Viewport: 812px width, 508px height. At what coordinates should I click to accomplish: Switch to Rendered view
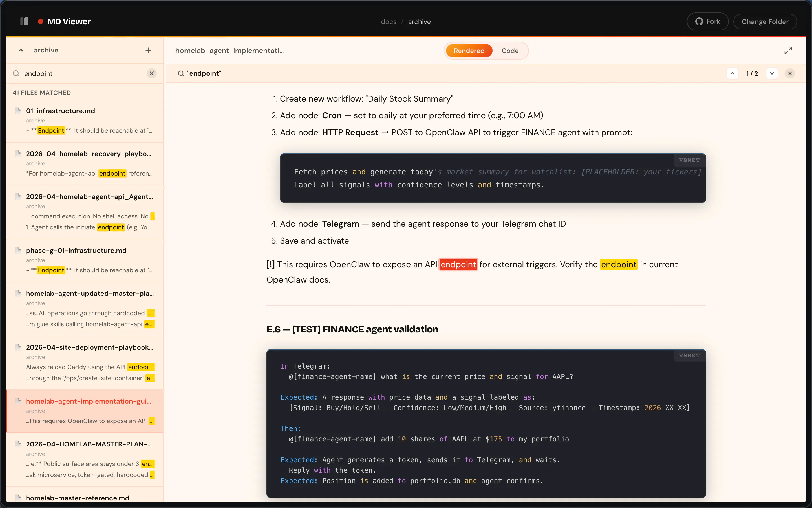click(469, 51)
